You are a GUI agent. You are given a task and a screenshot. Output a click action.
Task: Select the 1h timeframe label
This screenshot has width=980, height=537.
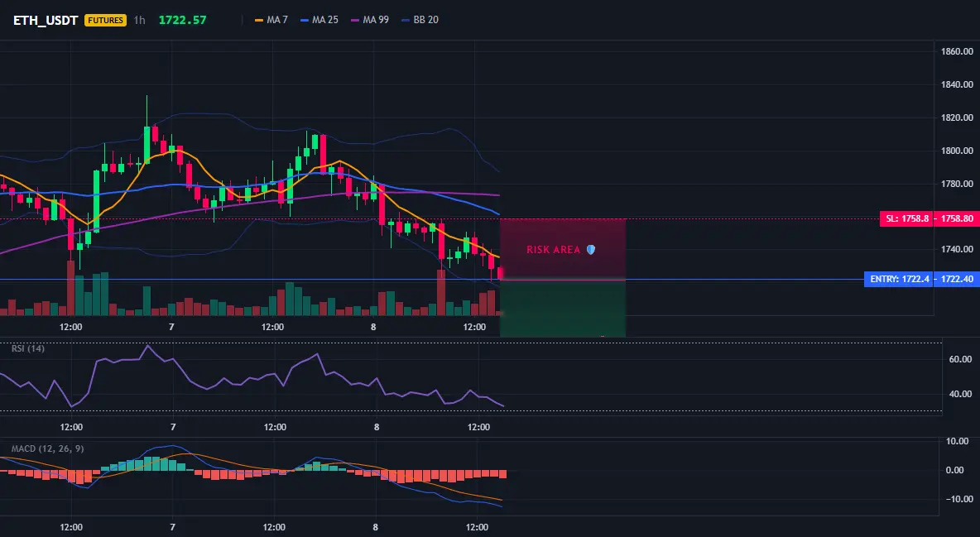(139, 20)
